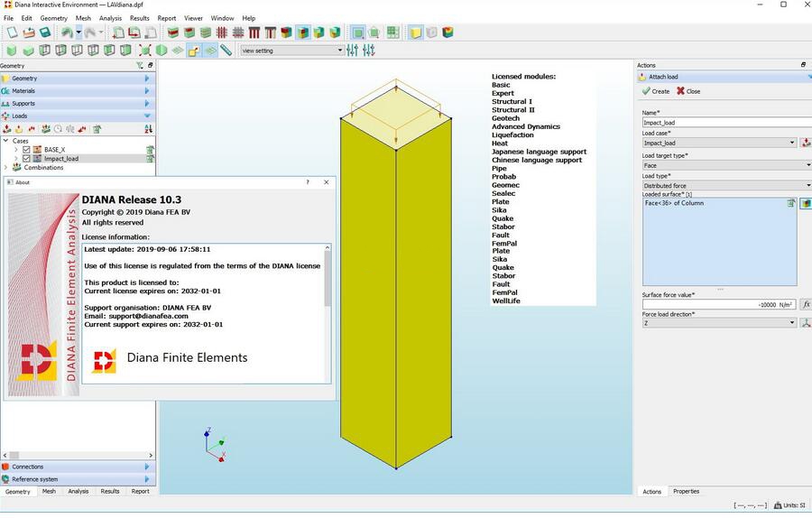
Task: Open the Help menu
Action: pyautogui.click(x=249, y=18)
